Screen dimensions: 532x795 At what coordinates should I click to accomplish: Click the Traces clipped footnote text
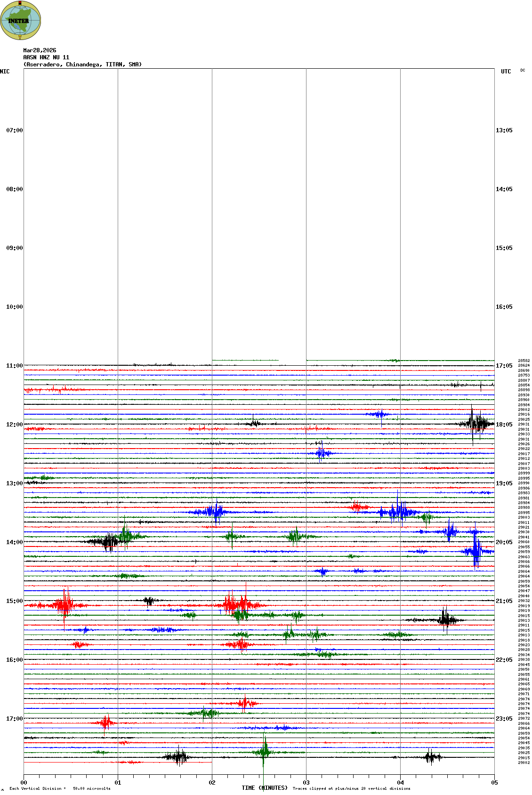(351, 788)
